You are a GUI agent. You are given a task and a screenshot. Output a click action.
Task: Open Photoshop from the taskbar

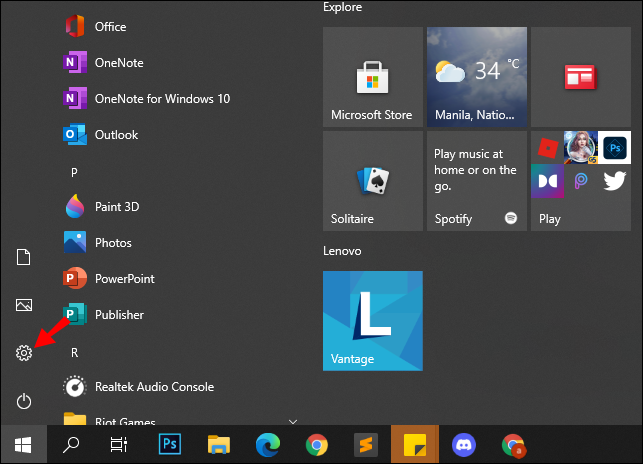(x=170, y=444)
